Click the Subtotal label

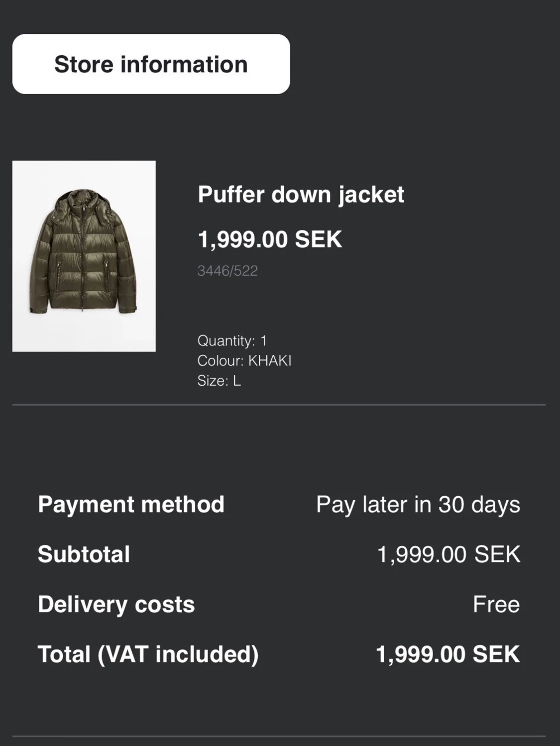(x=84, y=554)
